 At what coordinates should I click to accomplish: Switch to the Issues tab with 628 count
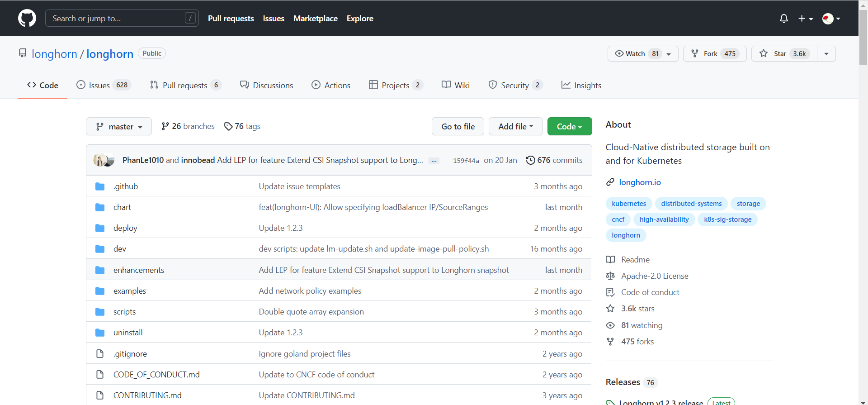[104, 85]
